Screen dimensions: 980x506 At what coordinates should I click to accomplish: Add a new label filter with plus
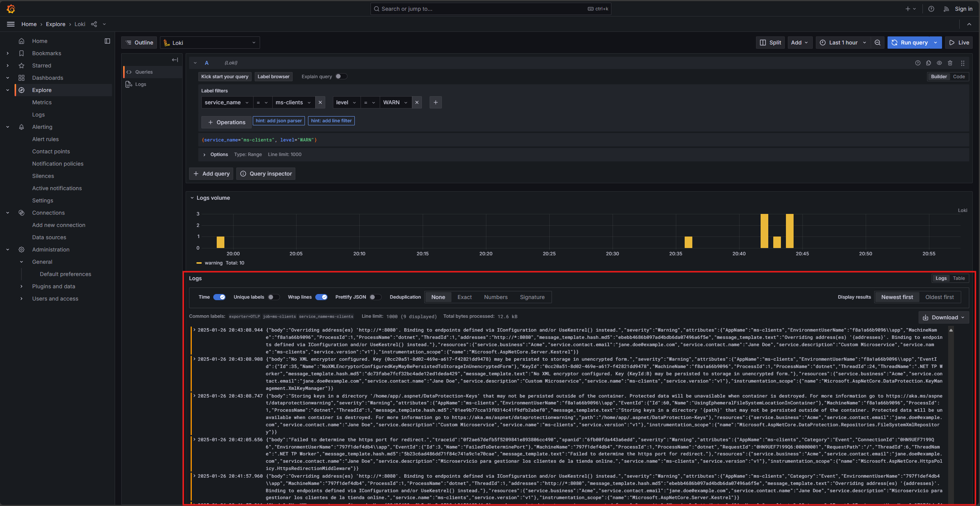tap(435, 102)
